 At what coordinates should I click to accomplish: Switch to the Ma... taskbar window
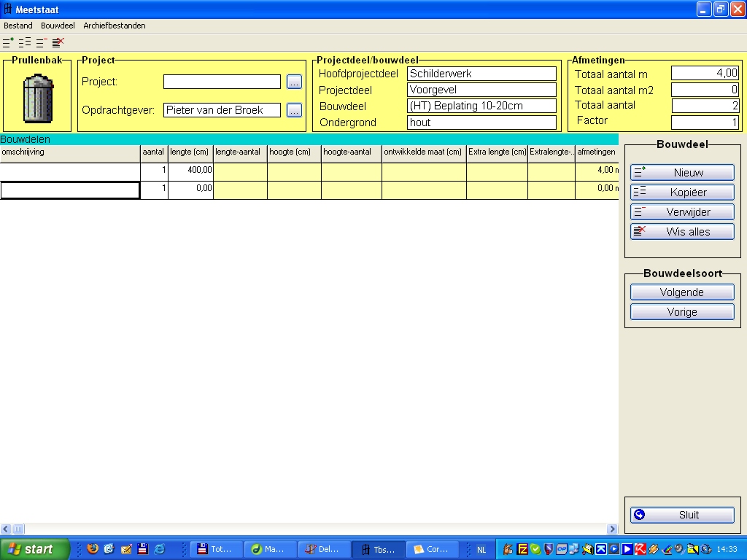pyautogui.click(x=270, y=549)
